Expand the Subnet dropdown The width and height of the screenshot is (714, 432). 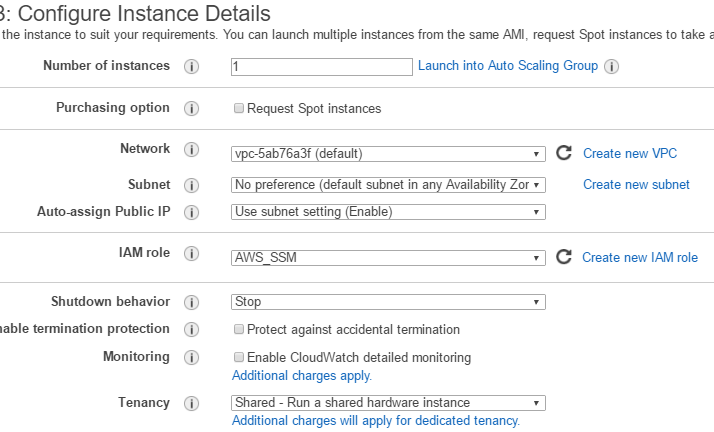click(x=388, y=185)
